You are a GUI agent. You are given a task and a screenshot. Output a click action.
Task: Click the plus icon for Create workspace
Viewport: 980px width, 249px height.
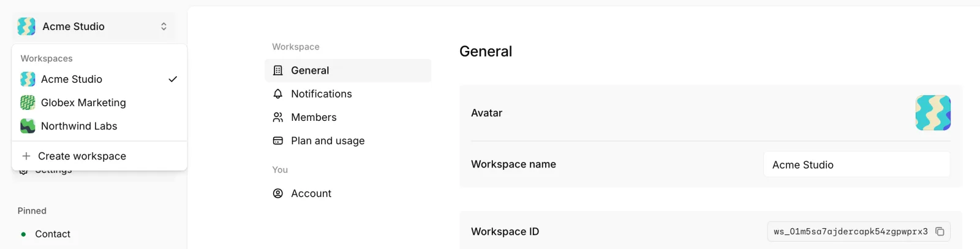[x=26, y=156]
